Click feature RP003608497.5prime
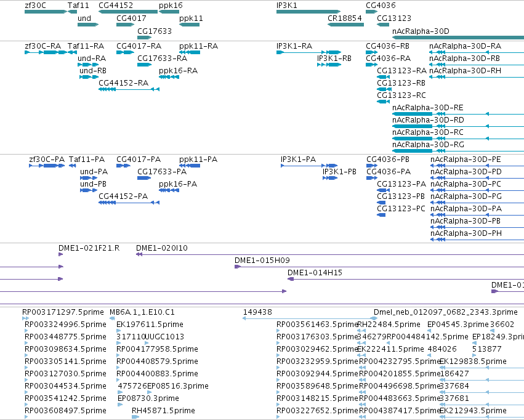 click(x=26, y=417)
